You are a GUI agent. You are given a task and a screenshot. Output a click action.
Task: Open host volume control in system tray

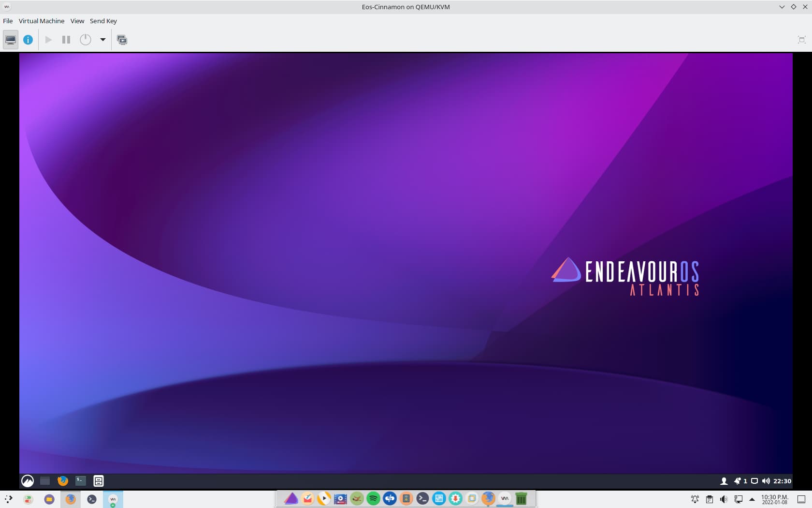click(724, 499)
